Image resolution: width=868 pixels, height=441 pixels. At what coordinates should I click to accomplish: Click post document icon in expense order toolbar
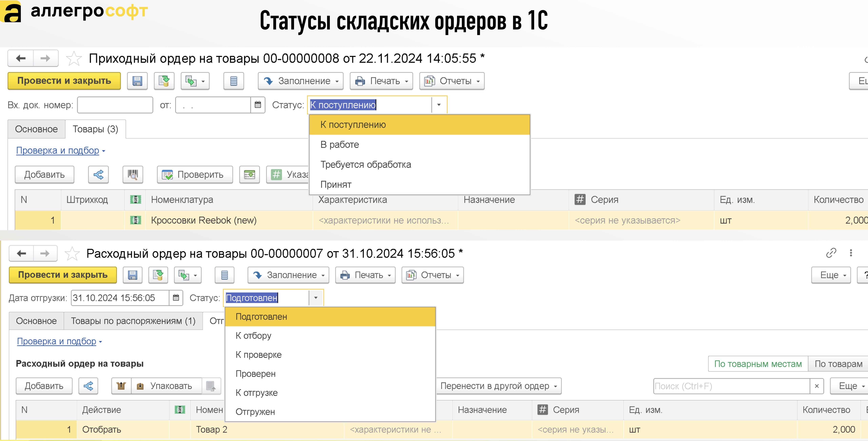coord(158,275)
